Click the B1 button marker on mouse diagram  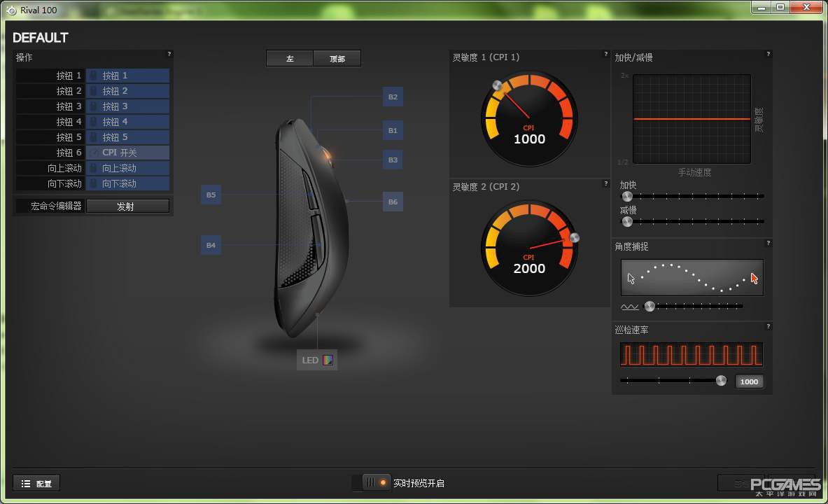(393, 130)
